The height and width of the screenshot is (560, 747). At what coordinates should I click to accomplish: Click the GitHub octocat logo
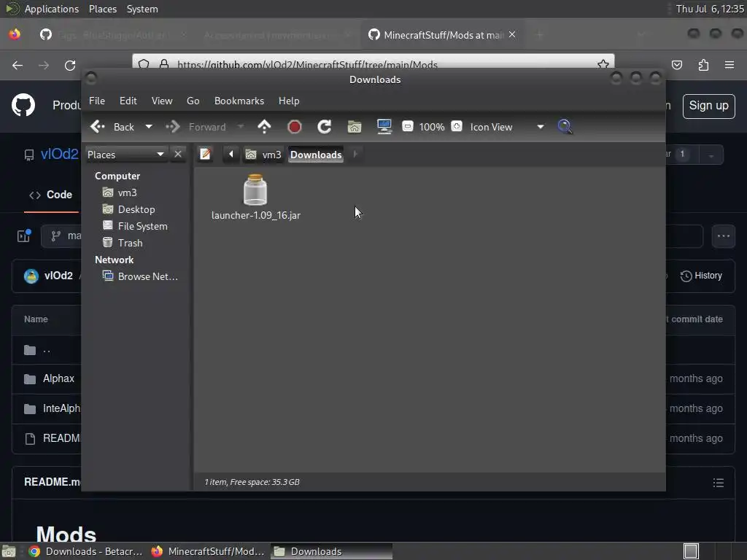(23, 105)
